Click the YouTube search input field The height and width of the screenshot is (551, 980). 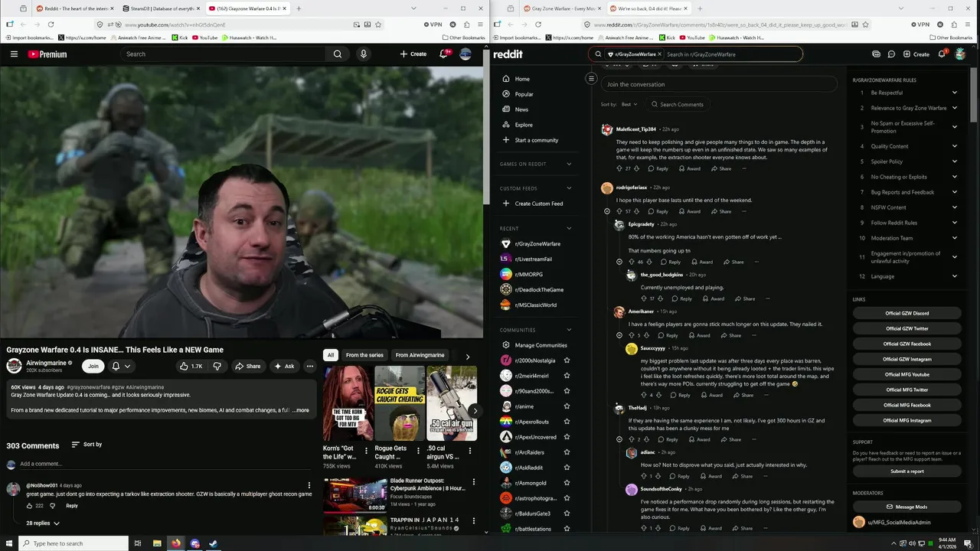[x=223, y=54]
